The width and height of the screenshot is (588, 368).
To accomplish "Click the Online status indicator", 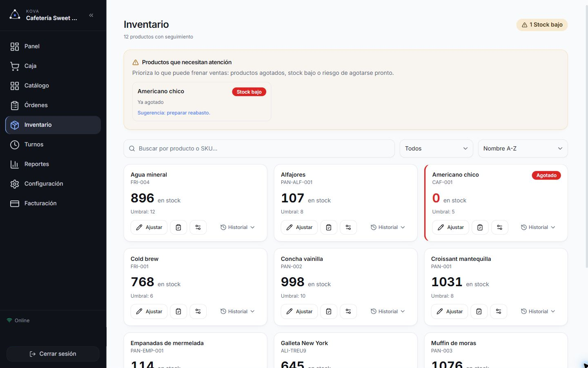I will 18,321.
